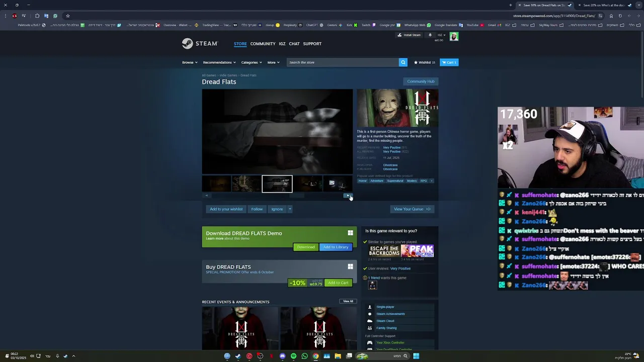This screenshot has width=644, height=362.
Task: Expand the More dropdown menu
Action: [273, 62]
